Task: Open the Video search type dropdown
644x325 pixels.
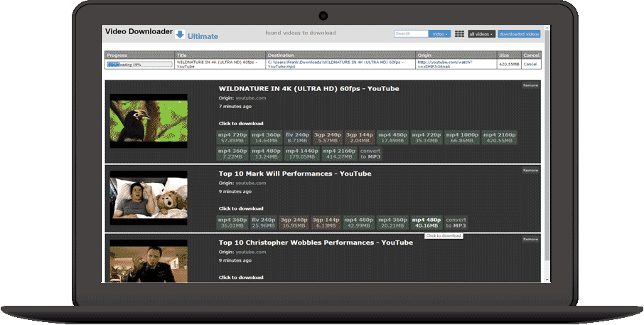Action: [x=439, y=34]
